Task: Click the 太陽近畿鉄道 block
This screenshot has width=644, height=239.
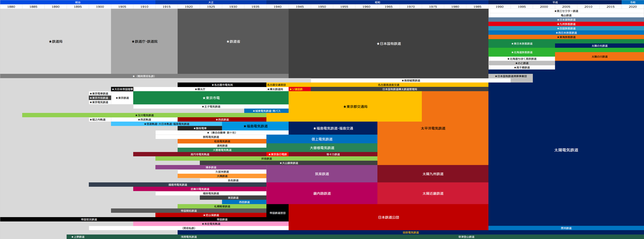Action: pyautogui.click(x=433, y=193)
